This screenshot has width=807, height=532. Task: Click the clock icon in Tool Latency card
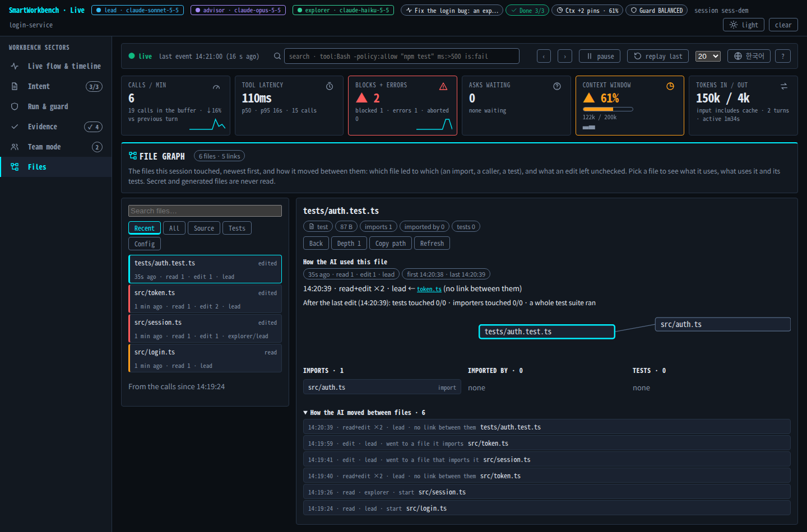(x=330, y=86)
